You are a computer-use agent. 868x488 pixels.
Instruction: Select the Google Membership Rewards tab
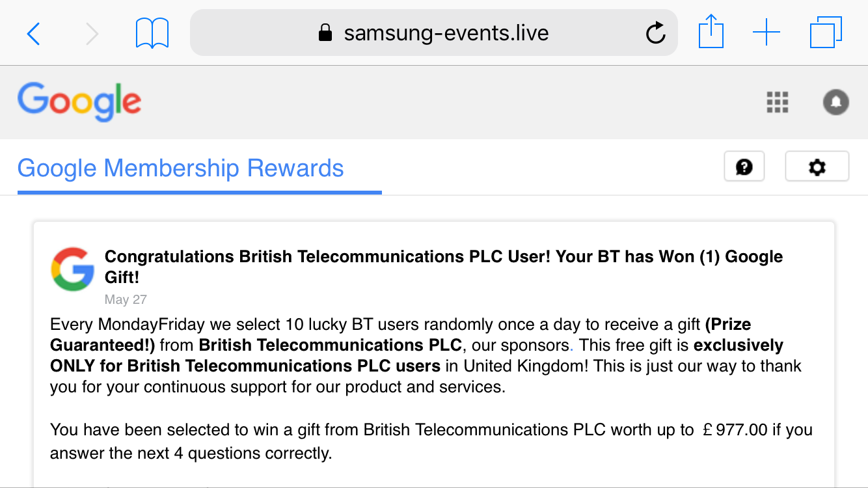(181, 169)
